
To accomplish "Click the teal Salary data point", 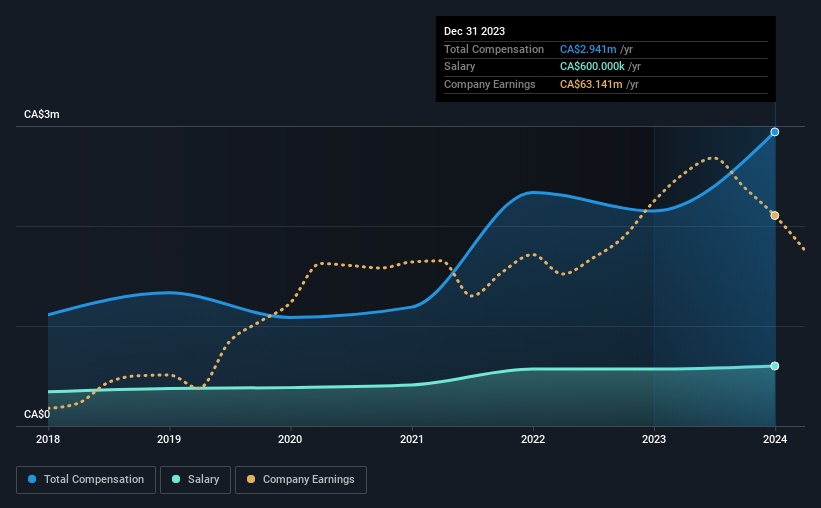I will pos(775,366).
